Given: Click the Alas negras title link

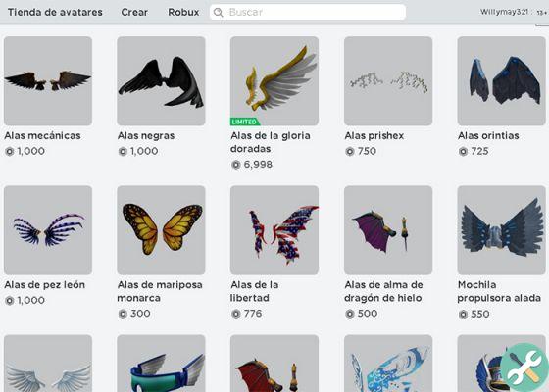Looking at the screenshot, I should pos(146,136).
